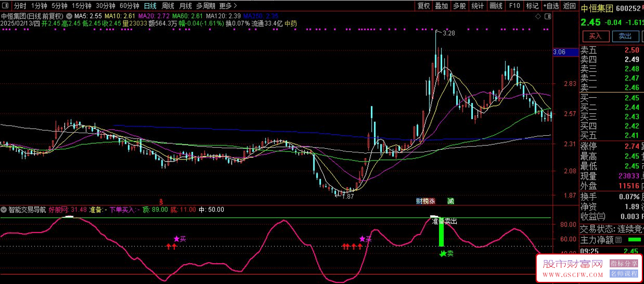
Task: Click the magenta star buy signal icon
Action: click(176, 238)
